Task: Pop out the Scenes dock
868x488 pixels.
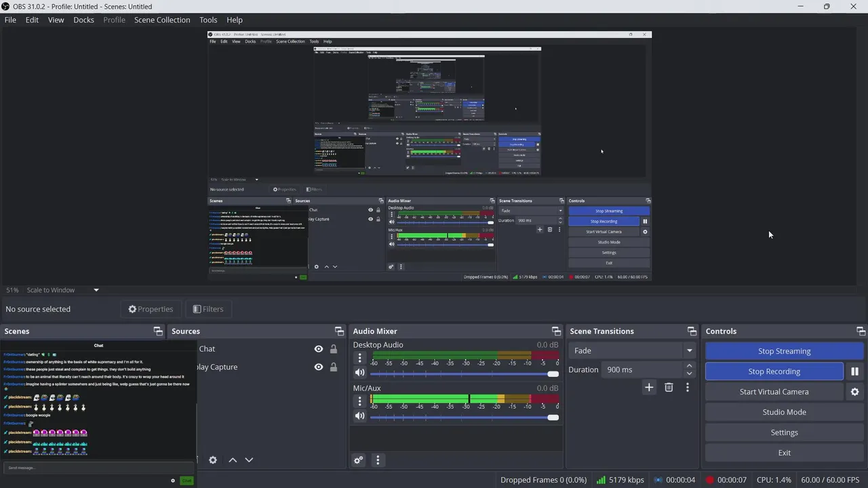Action: (158, 331)
